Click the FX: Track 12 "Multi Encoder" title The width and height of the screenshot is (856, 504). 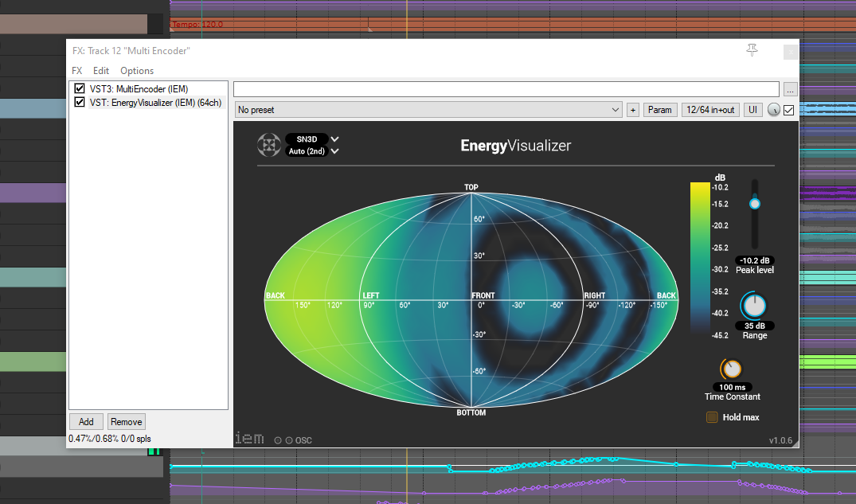tap(131, 51)
